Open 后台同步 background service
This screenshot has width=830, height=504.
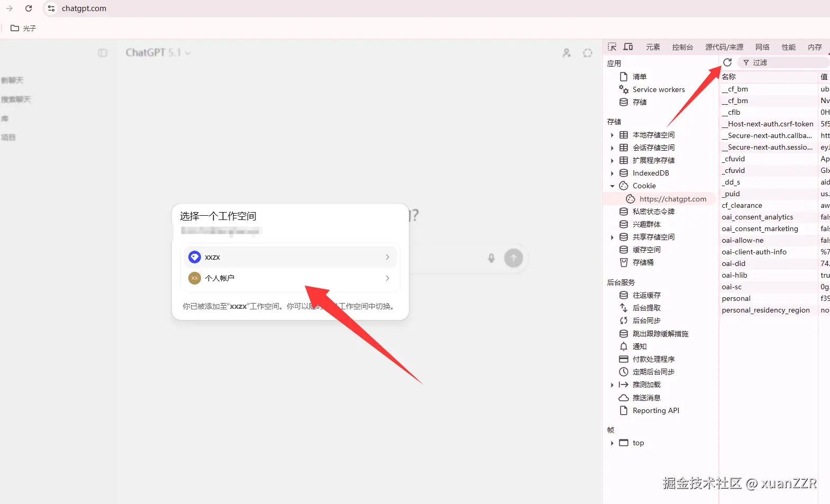pyautogui.click(x=646, y=320)
